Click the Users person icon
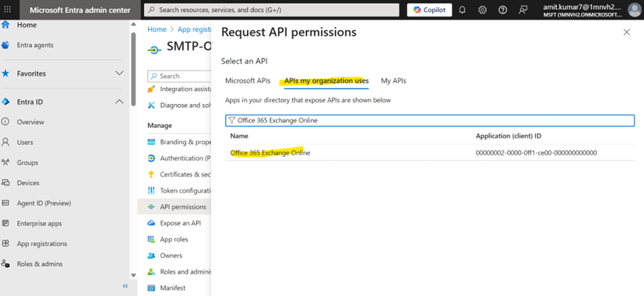Screen dimensions: 644x296 coord(5,142)
